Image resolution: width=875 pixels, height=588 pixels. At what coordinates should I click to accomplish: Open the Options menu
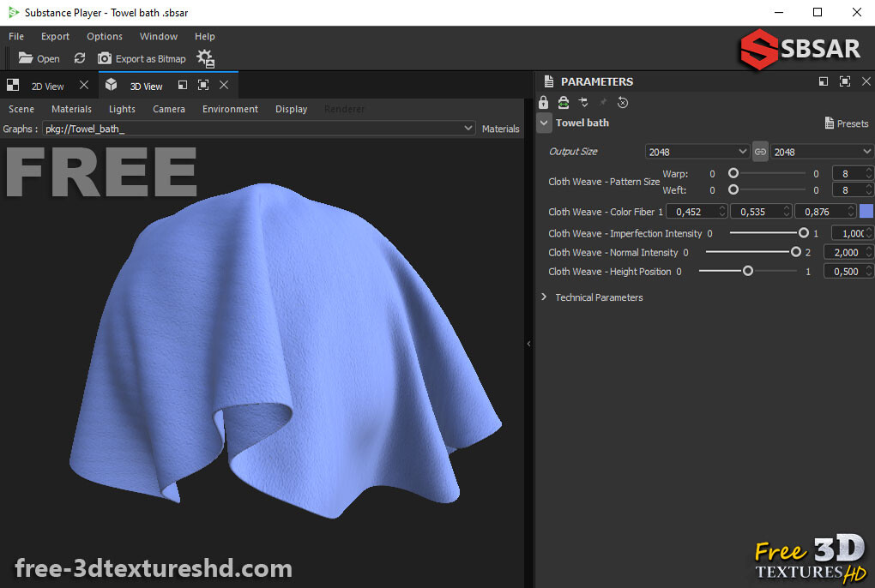pos(105,36)
